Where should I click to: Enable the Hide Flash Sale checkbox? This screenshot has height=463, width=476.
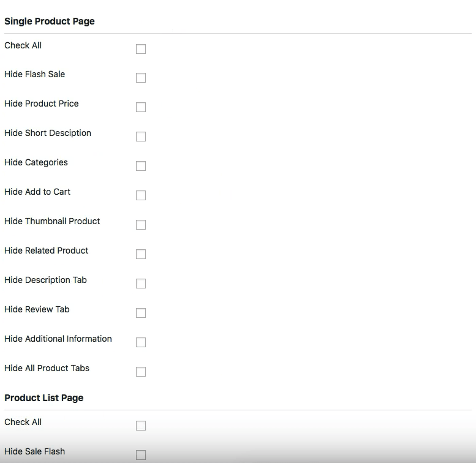point(141,78)
